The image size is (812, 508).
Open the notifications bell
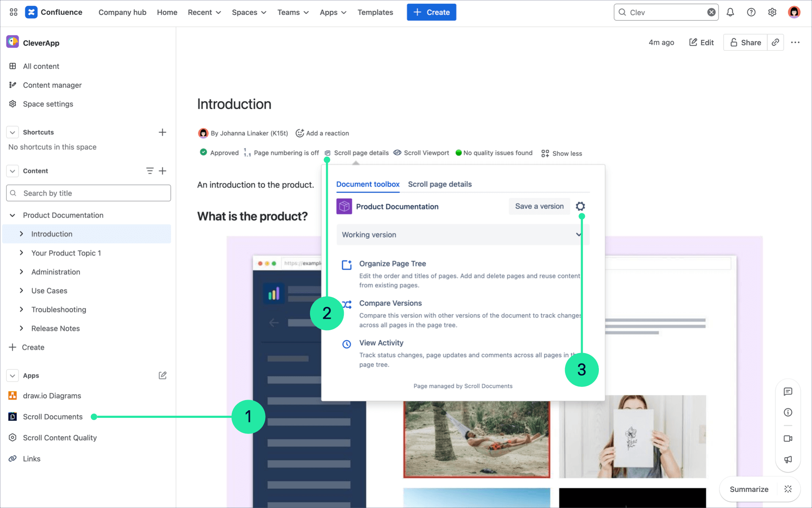click(x=730, y=12)
